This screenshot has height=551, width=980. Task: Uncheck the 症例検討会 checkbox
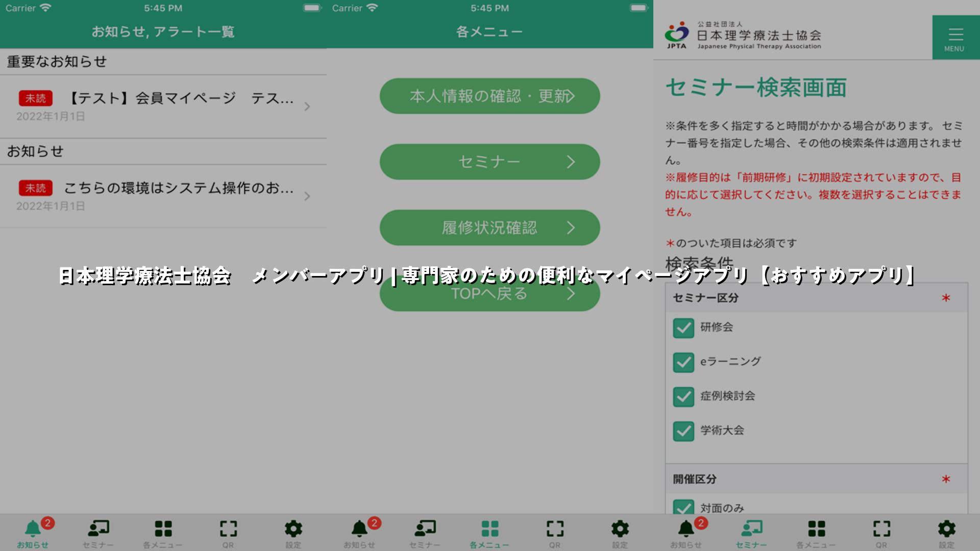683,396
